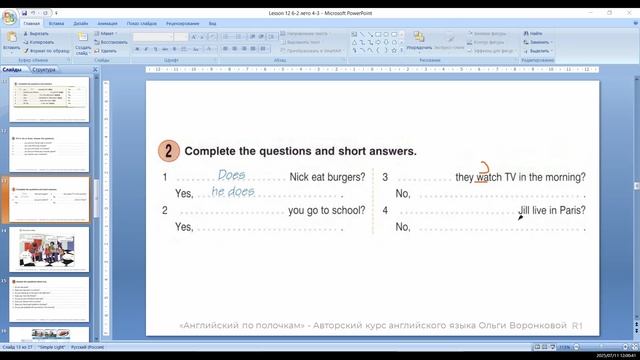Screen dimensions: 640x360
Task: Click Reset (Восстановить) slide button
Action: [x=111, y=42]
